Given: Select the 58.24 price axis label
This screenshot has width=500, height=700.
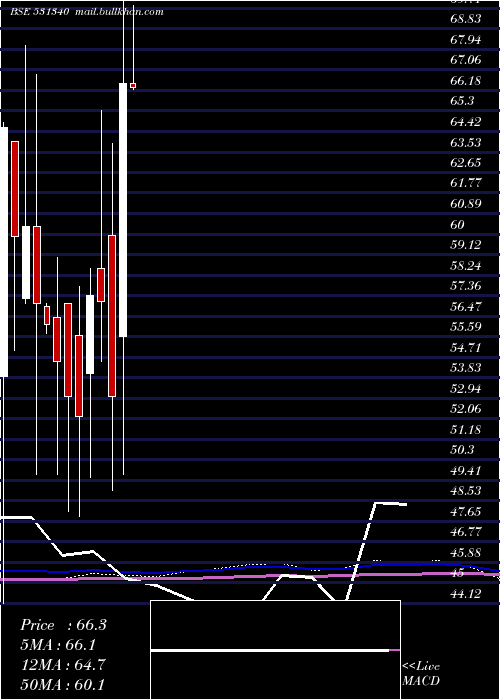Looking at the screenshot, I should click(466, 266).
